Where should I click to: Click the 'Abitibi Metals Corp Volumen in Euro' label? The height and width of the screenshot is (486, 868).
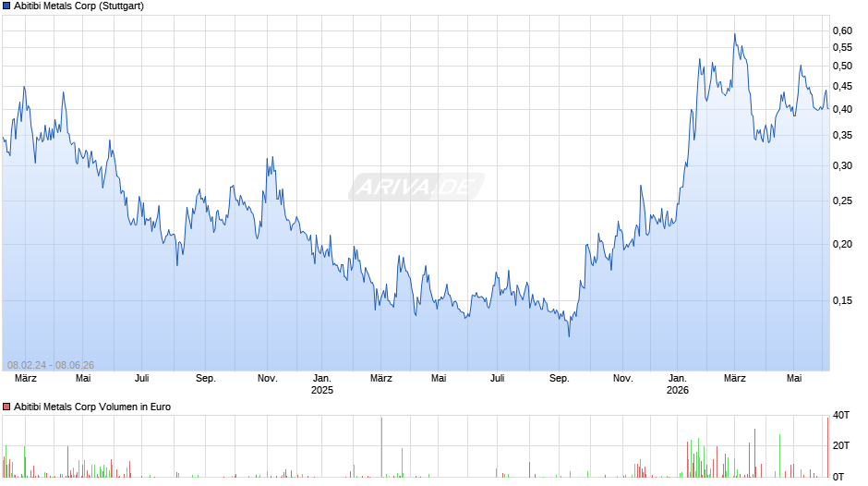coord(92,407)
